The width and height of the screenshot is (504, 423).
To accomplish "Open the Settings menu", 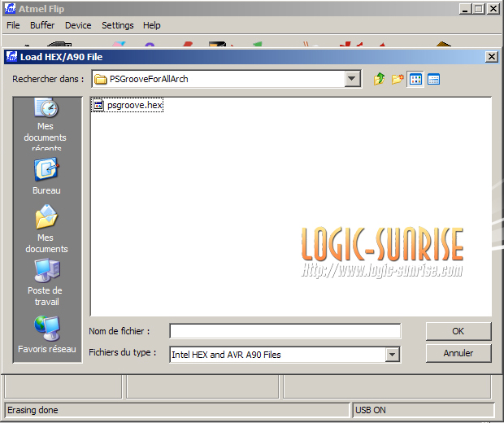I will [x=118, y=25].
